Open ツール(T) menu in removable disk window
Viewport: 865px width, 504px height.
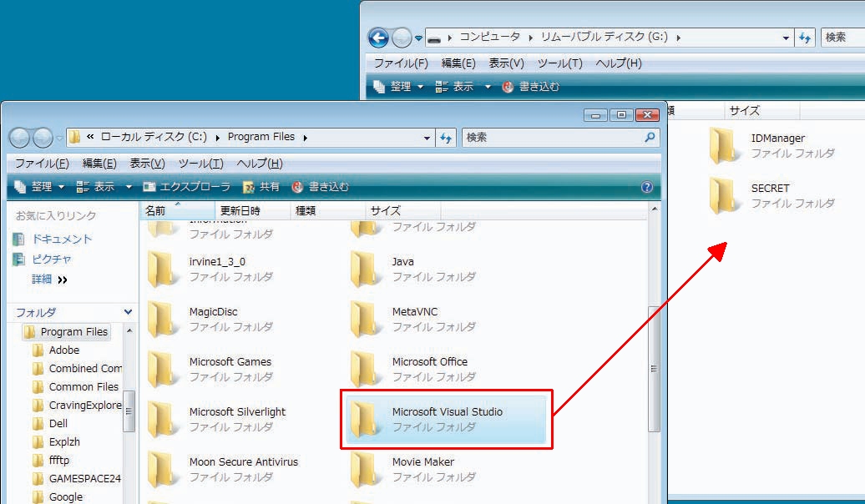point(560,63)
